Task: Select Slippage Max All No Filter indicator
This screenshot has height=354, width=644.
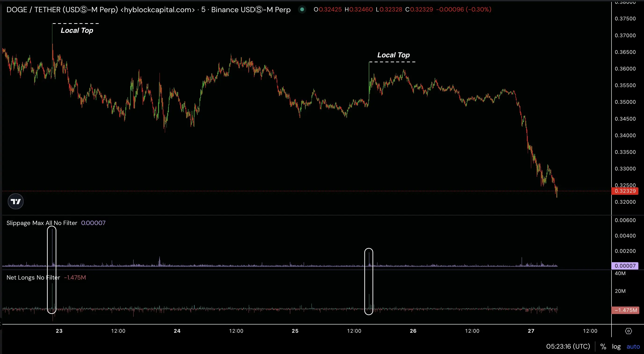Action: pyautogui.click(x=42, y=223)
